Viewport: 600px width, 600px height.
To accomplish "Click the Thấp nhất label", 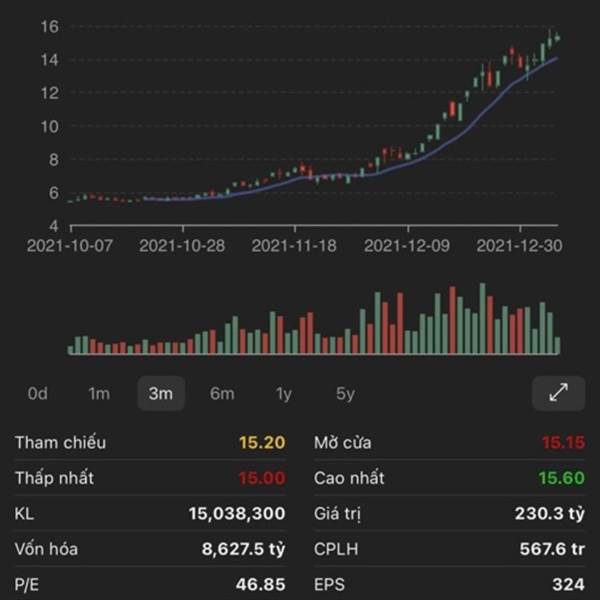I will [54, 478].
